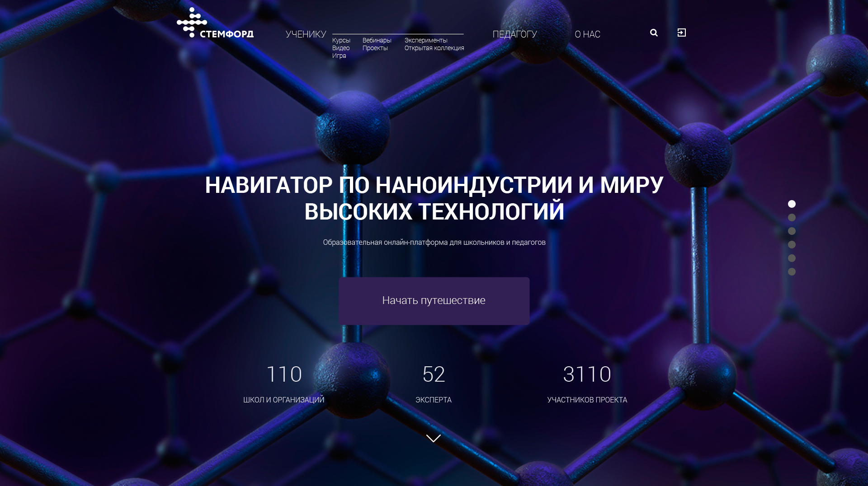
Task: Go to the last slide dot
Action: click(792, 271)
